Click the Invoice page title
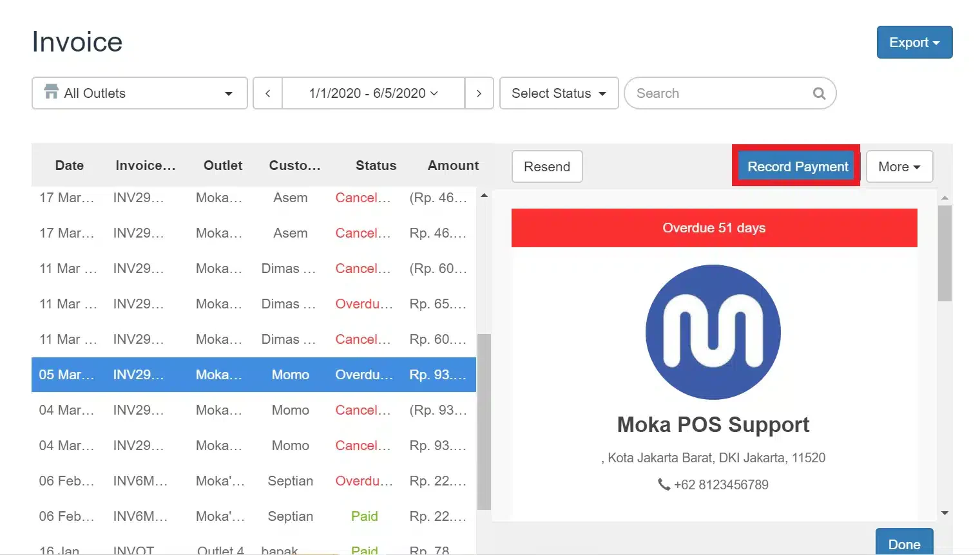Image resolution: width=980 pixels, height=555 pixels. coord(77,42)
